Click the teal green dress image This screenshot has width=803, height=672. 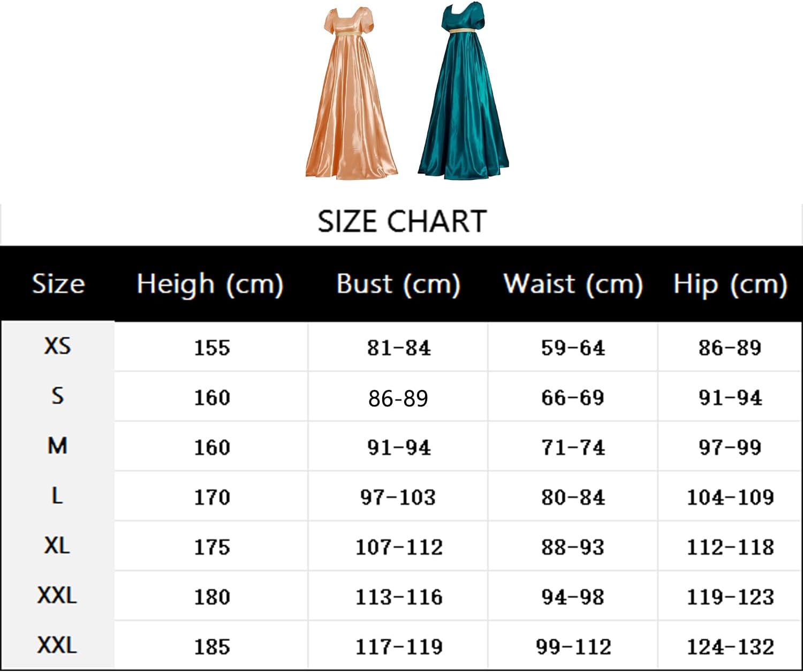pyautogui.click(x=464, y=94)
